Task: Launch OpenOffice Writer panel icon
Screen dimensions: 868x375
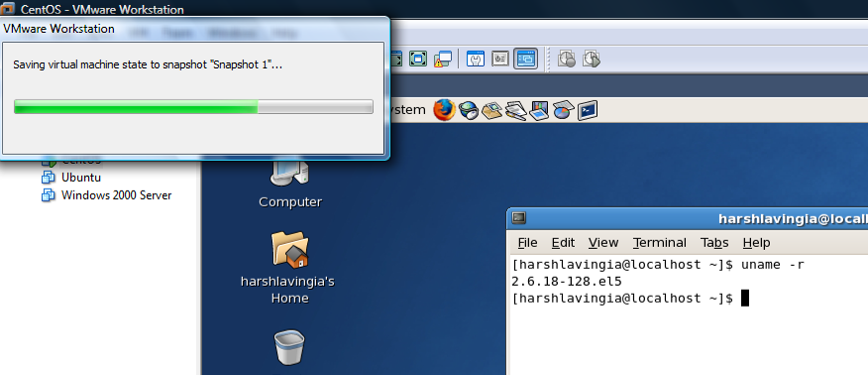Action: 515,110
